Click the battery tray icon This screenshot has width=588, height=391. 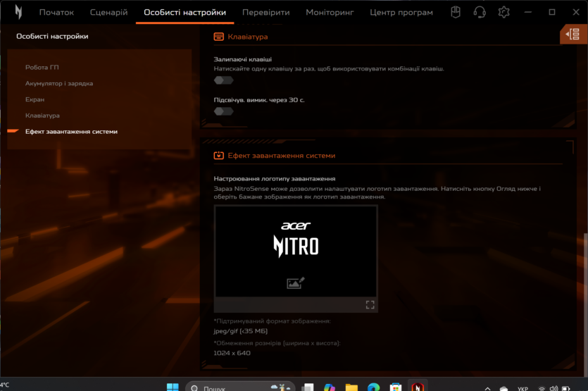tap(566, 388)
